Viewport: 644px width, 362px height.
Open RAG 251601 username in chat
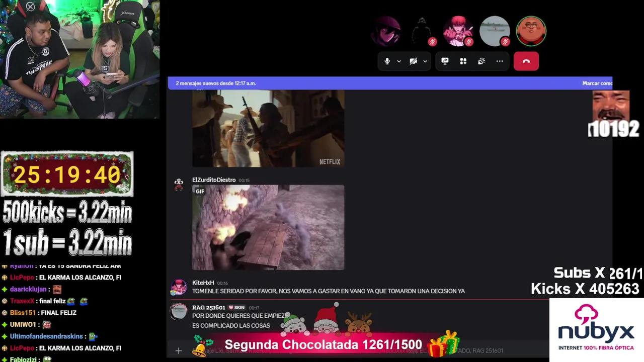[208, 308]
